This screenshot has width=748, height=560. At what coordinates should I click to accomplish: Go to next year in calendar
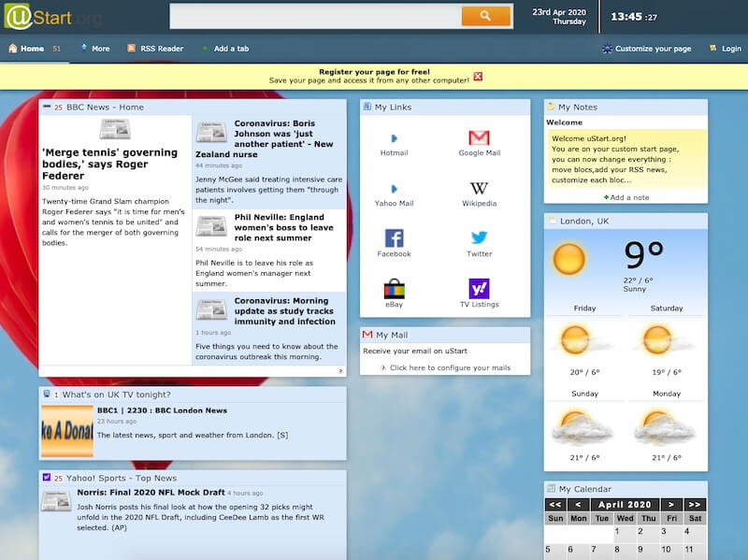tap(695, 505)
